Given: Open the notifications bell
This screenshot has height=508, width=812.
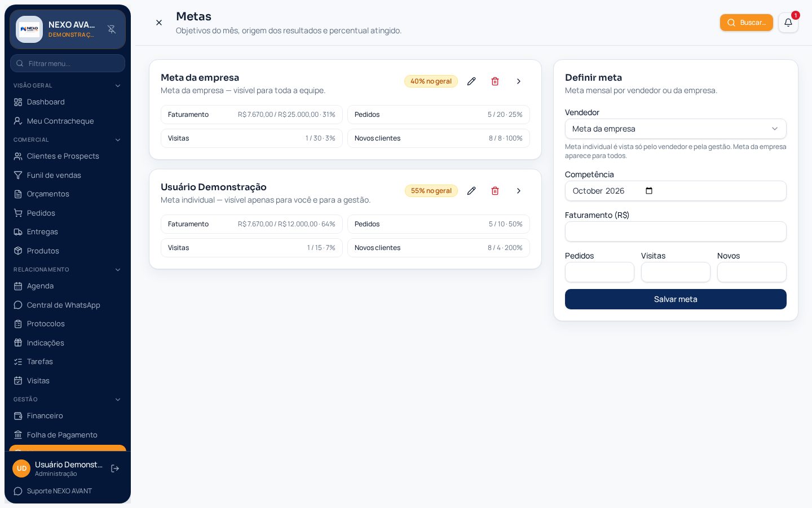Looking at the screenshot, I should pos(788,23).
